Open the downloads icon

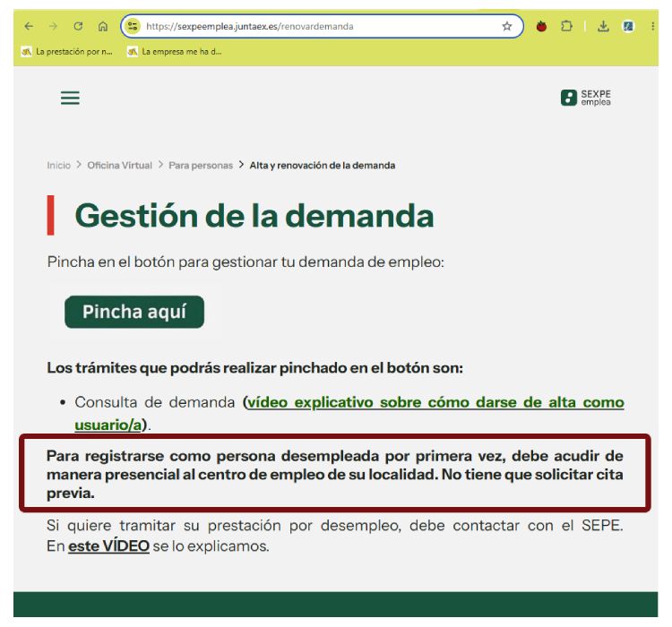click(603, 26)
